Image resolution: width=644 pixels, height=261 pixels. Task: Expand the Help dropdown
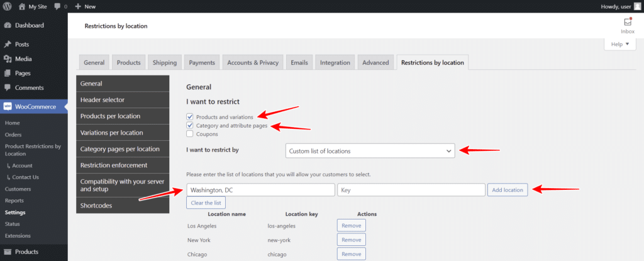pos(619,44)
